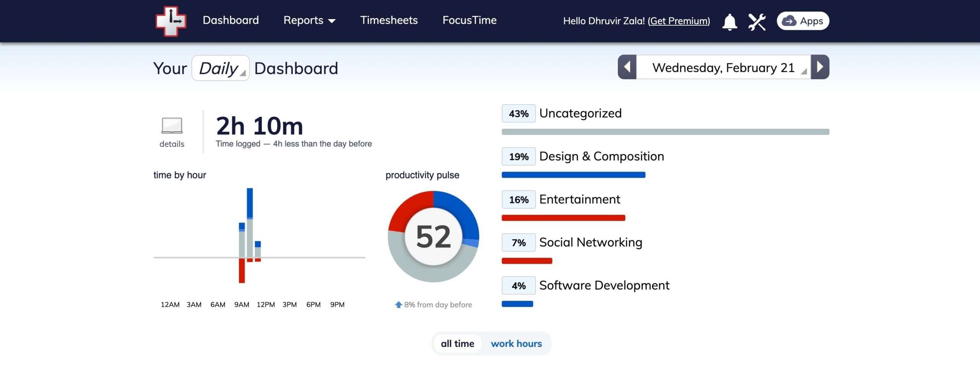The height and width of the screenshot is (378, 980).
Task: Click the 'Hello Dhruvir Zala!' greeting
Action: pos(604,21)
